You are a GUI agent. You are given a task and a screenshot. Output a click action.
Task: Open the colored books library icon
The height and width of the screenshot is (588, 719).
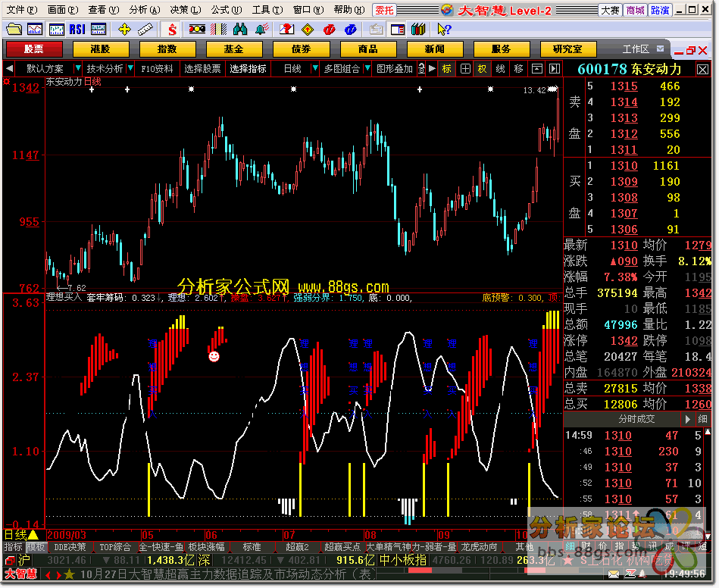418,30
